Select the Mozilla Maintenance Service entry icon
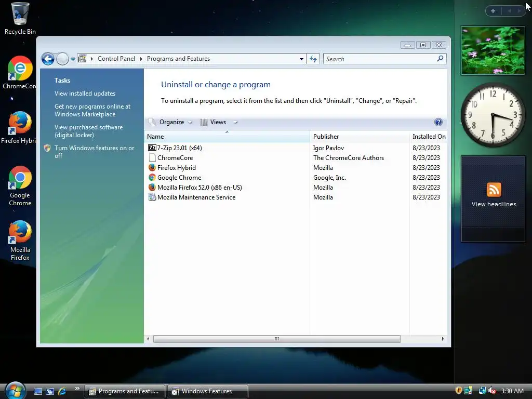The width and height of the screenshot is (532, 399). pos(152,197)
